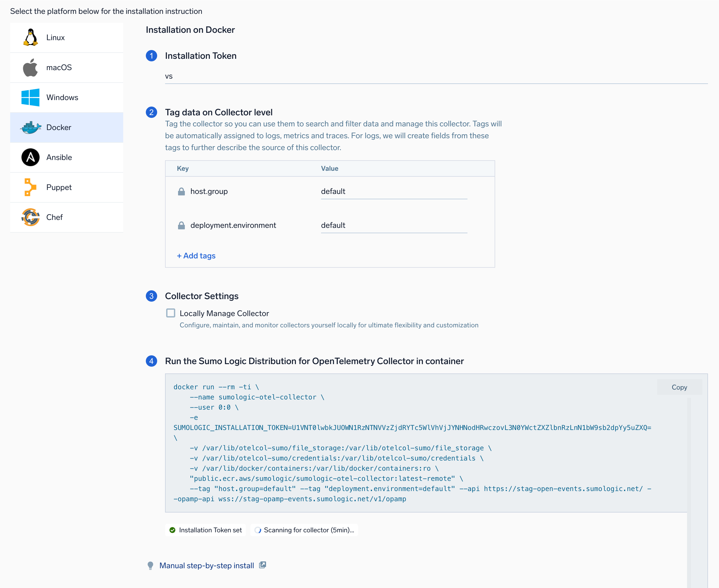Viewport: 719px width, 588px height.
Task: Click the macOS apple icon
Action: 31,67
